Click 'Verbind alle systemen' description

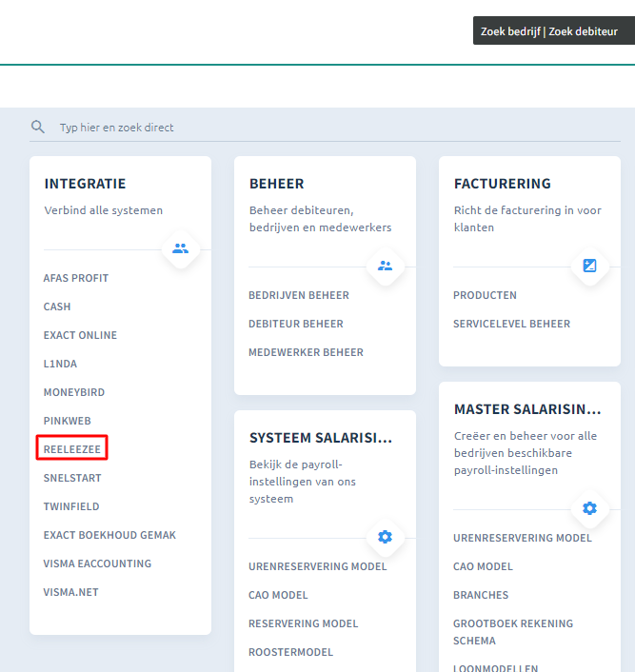tap(104, 210)
